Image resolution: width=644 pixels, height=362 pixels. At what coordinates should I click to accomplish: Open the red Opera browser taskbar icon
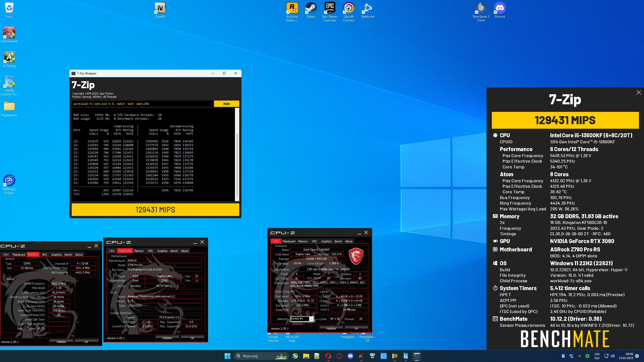pos(328,356)
